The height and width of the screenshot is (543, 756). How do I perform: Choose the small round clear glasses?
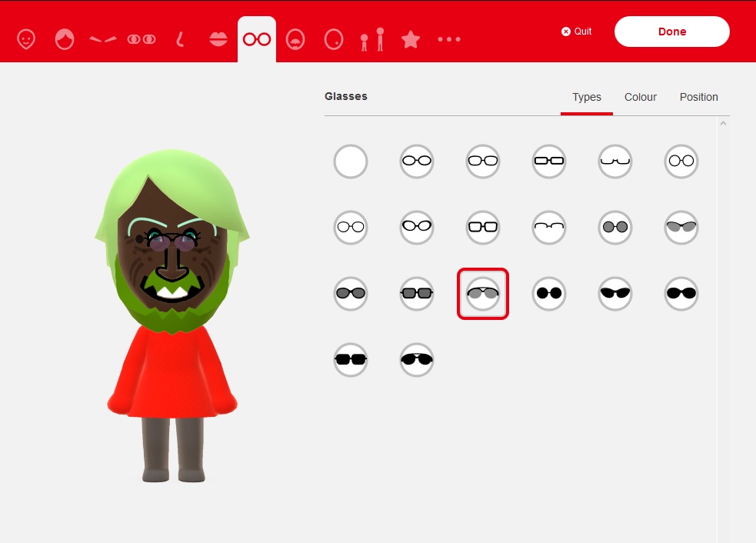pyautogui.click(x=681, y=161)
